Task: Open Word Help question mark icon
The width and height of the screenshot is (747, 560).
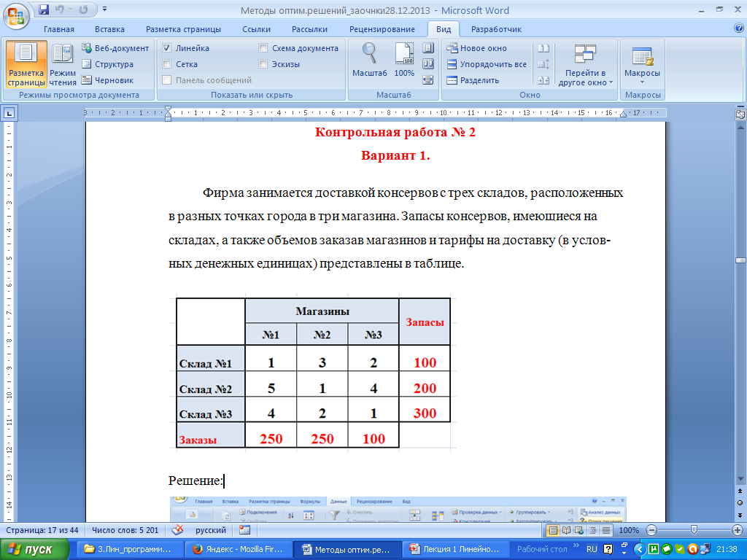Action: (x=739, y=28)
